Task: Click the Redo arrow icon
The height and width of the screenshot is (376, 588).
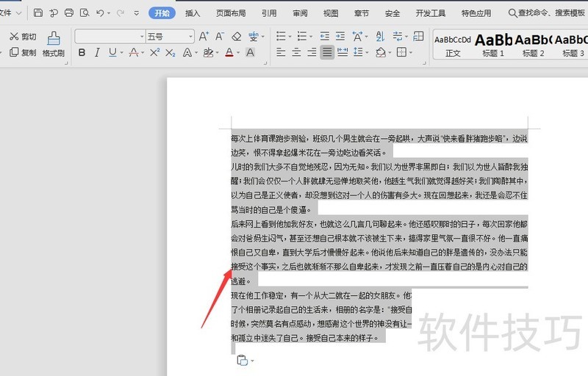Action: (x=120, y=13)
